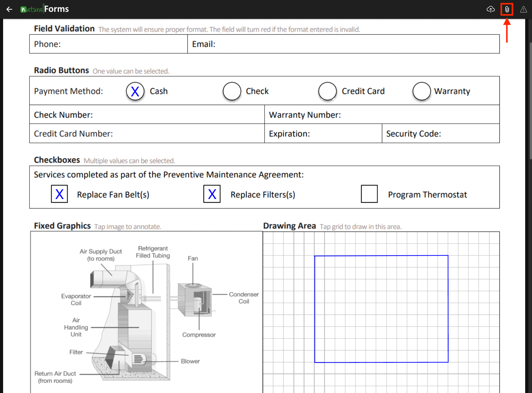Click the Checkboxes section heading
This screenshot has width=532, height=393.
point(57,160)
